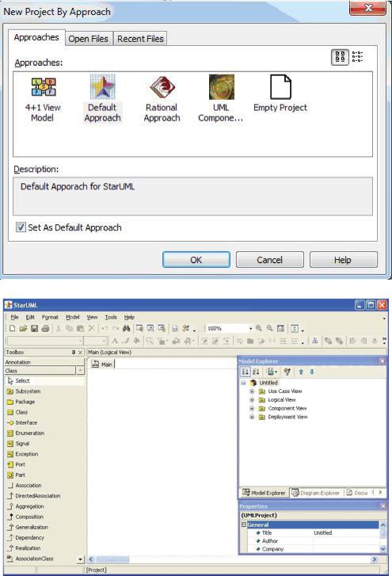Click the Title property value field
The width and height of the screenshot is (392, 576).
tap(345, 532)
